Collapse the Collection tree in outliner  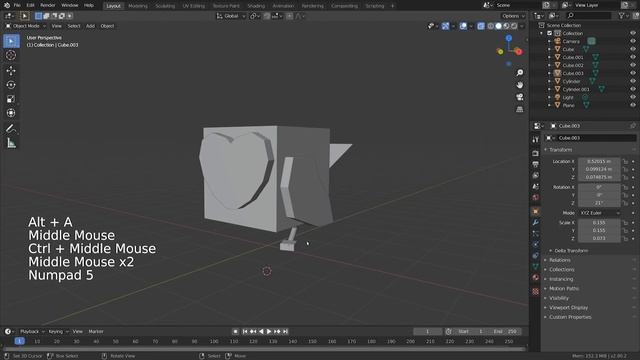[542, 33]
